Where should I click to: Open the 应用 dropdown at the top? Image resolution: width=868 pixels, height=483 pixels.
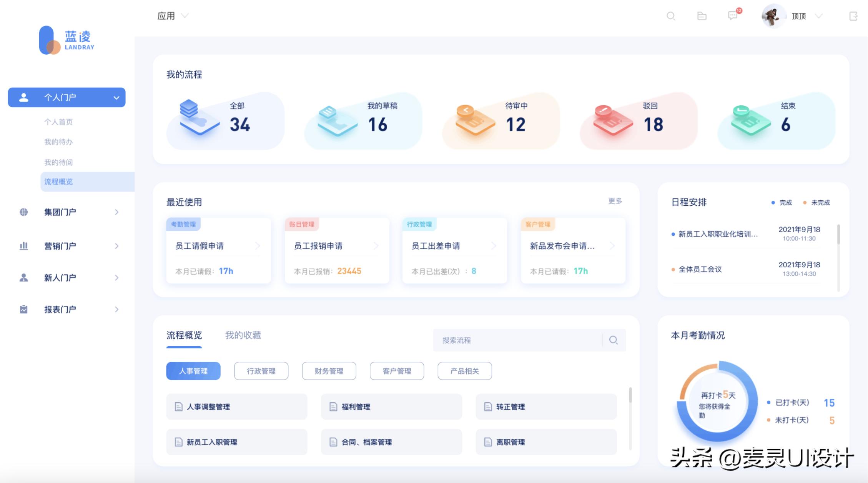(173, 16)
